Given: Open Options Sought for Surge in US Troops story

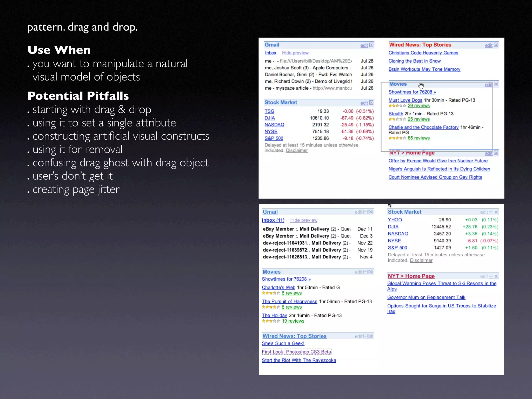Looking at the screenshot, I should point(442,309).
